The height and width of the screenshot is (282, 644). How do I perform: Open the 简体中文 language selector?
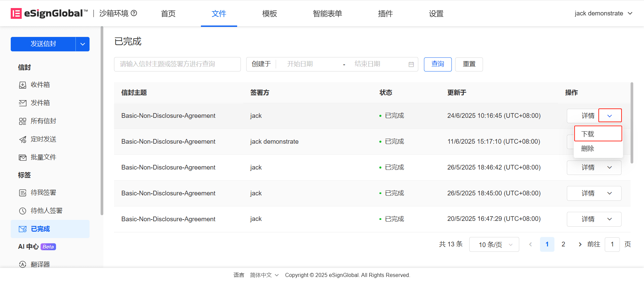pyautogui.click(x=264, y=275)
